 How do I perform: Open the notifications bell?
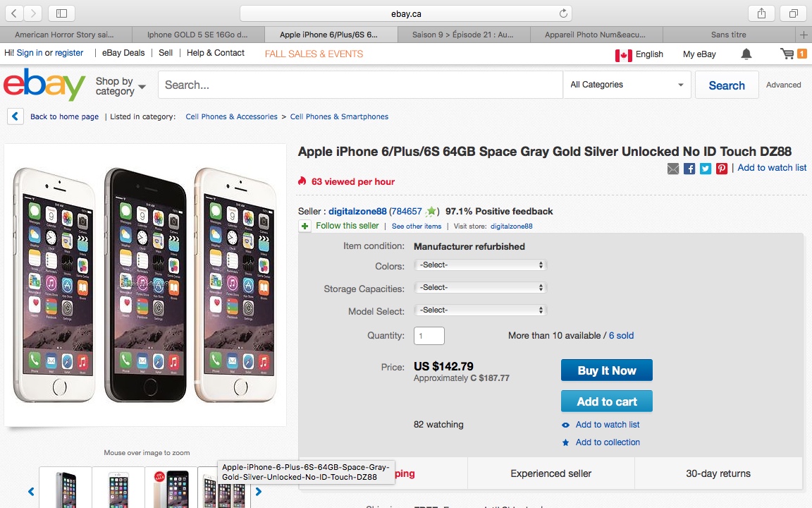[x=746, y=54]
